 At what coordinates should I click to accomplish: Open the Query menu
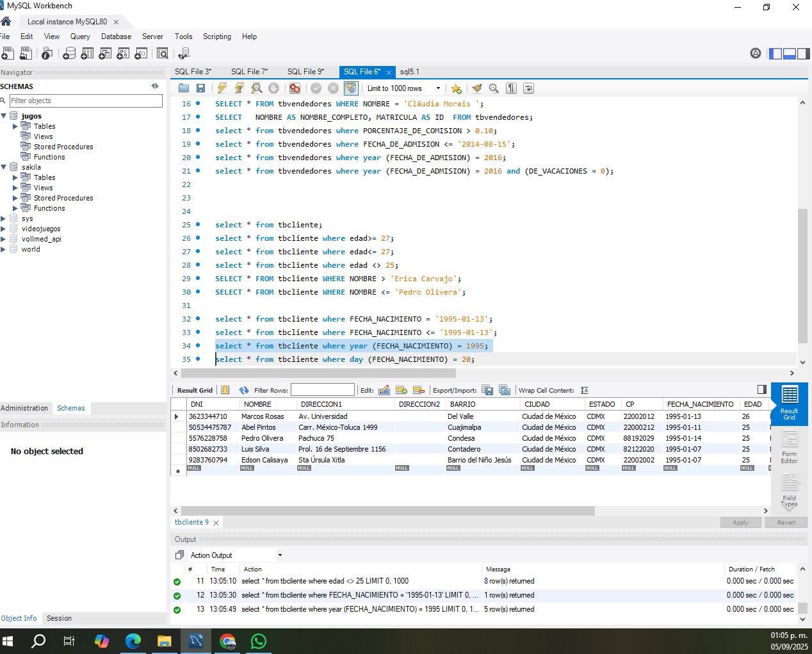pos(80,37)
